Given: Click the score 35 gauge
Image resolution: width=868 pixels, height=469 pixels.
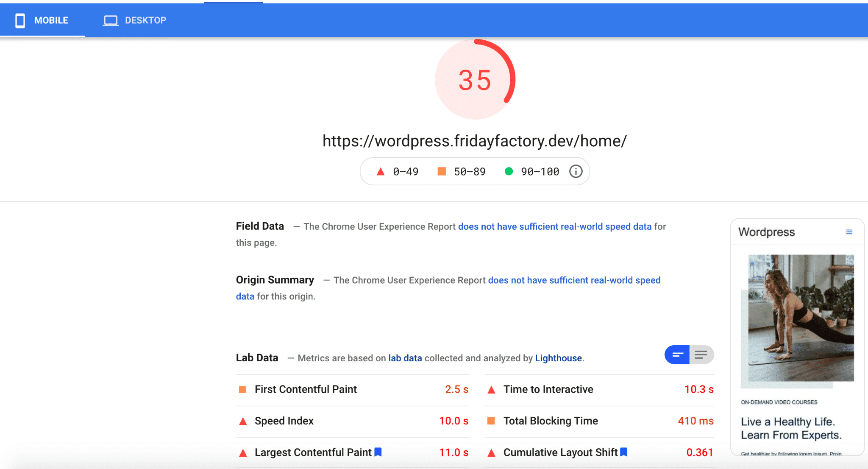Looking at the screenshot, I should point(475,79).
